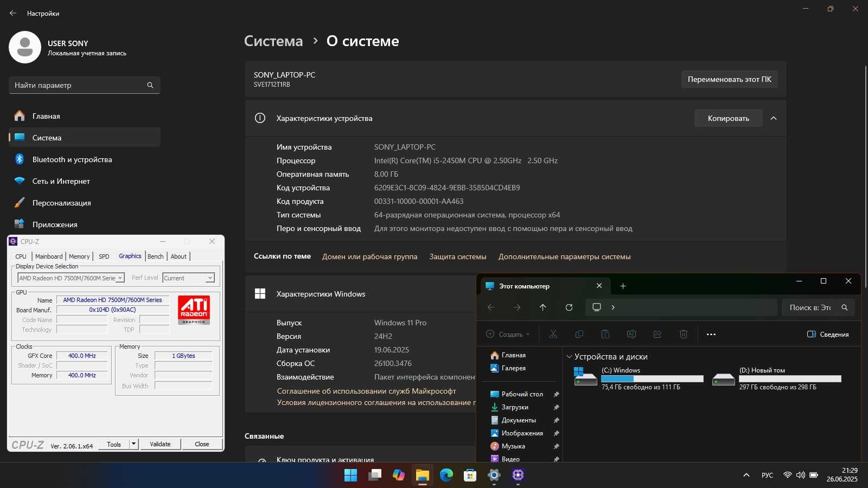Screen dimensions: 868x488
Task: Open See more ellipsis in Explorer toolbar
Action: click(x=711, y=334)
